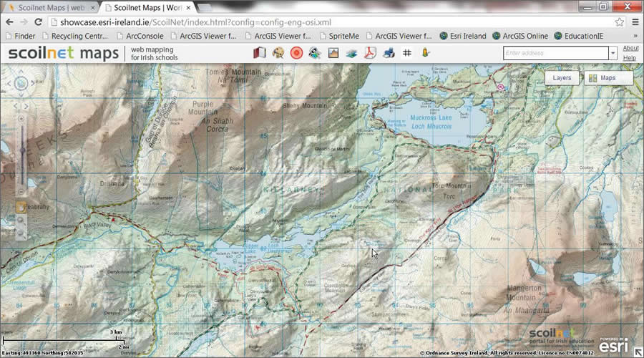Zoom in with plus button
644x358 pixels.
tap(21, 119)
